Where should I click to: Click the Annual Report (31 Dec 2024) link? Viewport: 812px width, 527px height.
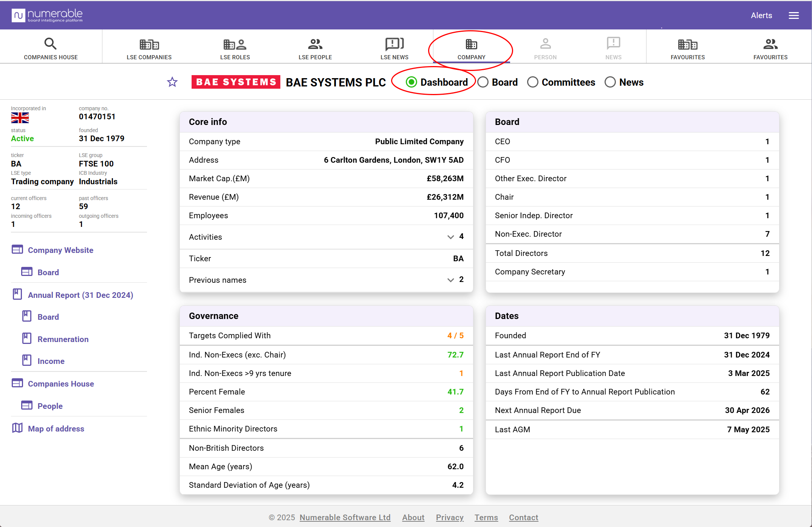click(80, 295)
